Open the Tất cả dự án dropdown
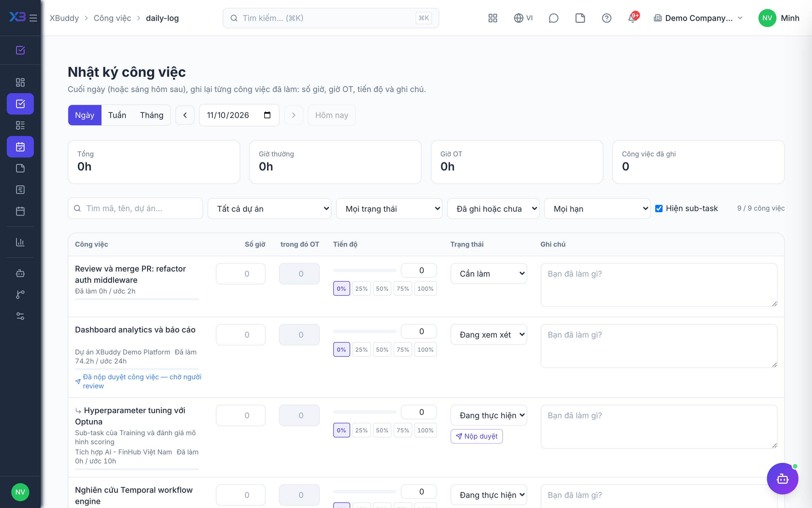Viewport: 812px width, 508px height. click(270, 209)
